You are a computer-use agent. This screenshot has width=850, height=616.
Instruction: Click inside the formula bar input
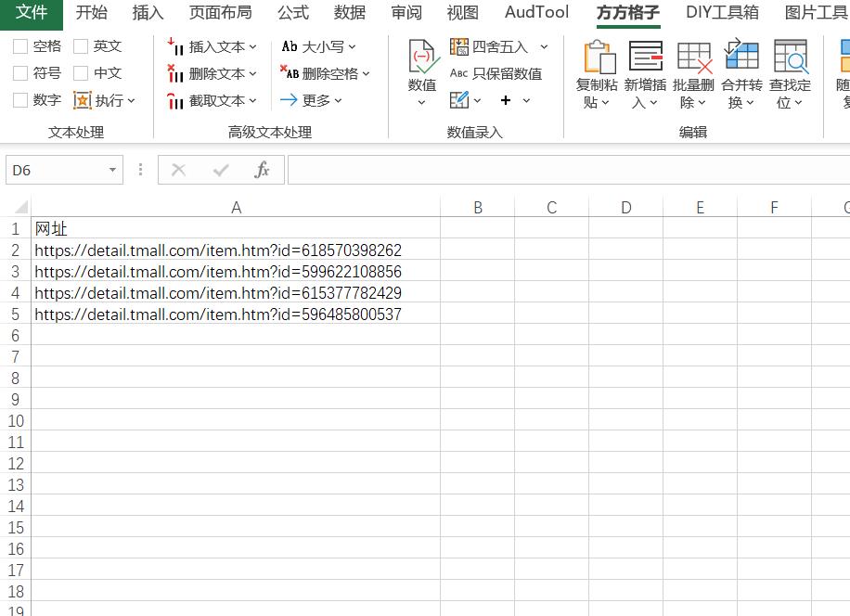[x=568, y=170]
